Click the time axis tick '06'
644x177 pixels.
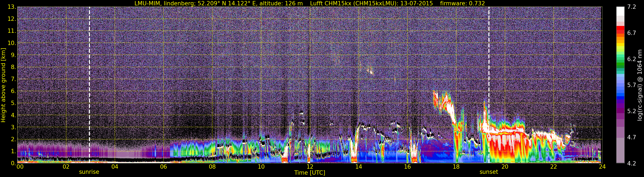click(x=164, y=167)
